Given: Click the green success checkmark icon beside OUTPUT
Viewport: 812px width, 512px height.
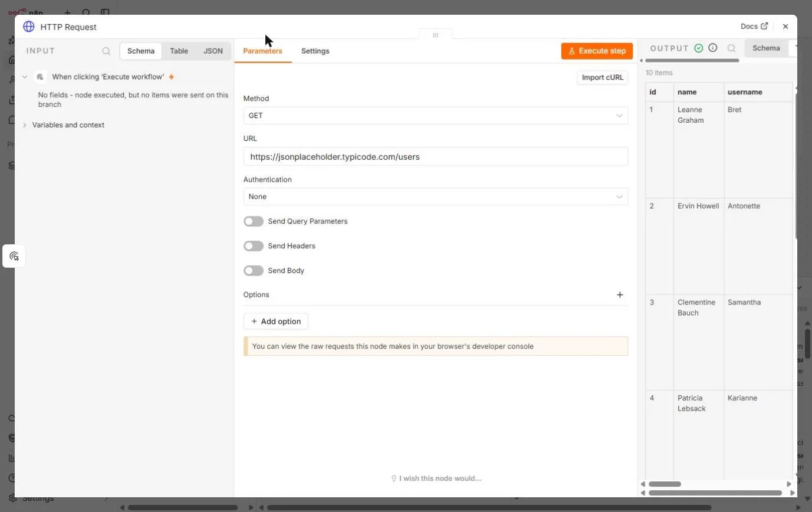Looking at the screenshot, I should coord(699,48).
